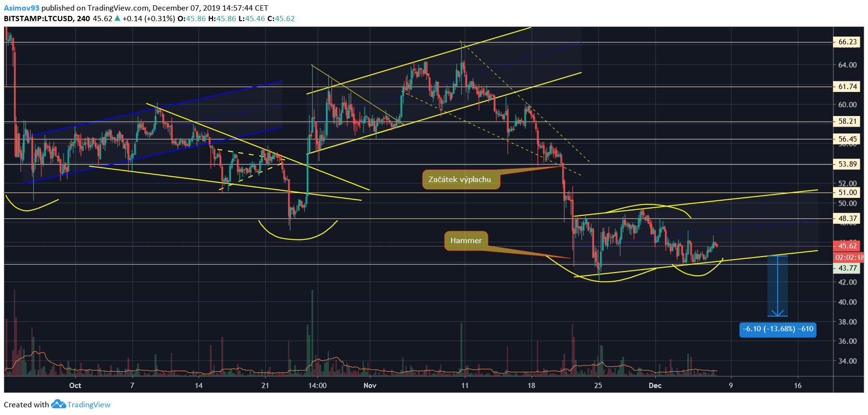
Task: Click the +0.14 (+0.31%) change value
Action: point(149,18)
